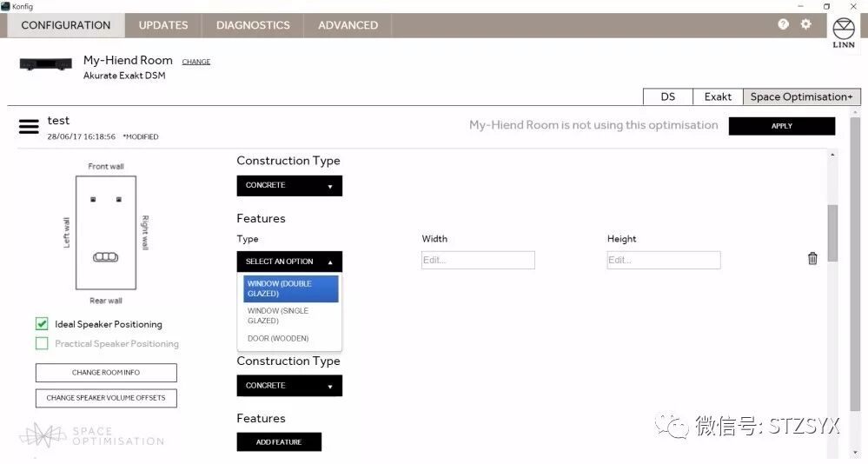868x464 pixels.
Task: Select the right speaker in room diagram
Action: click(x=118, y=199)
